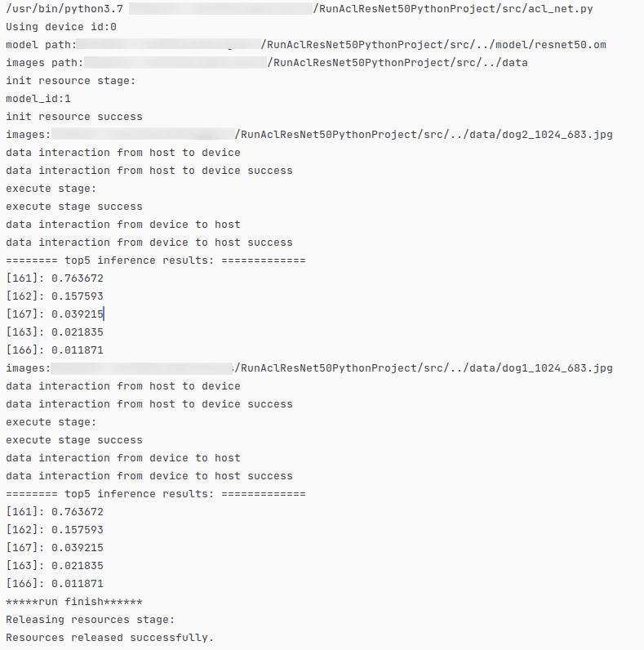Click the first '[166]: 0.011871' result

pos(55,350)
